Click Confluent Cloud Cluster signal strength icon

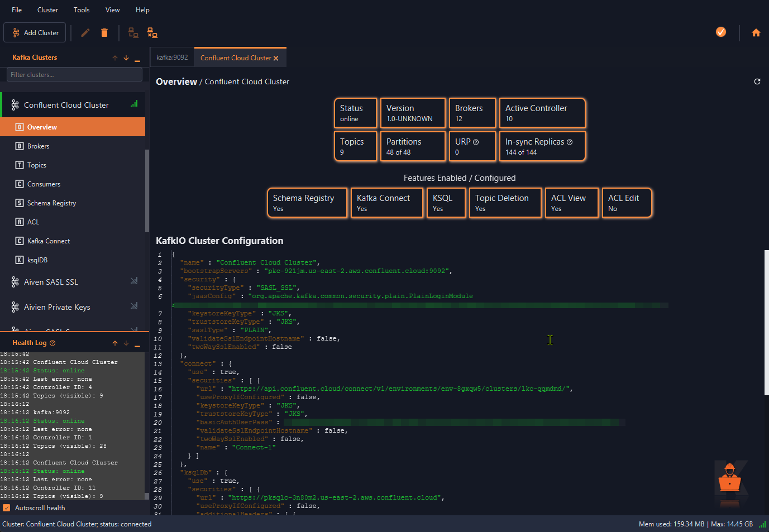[134, 104]
